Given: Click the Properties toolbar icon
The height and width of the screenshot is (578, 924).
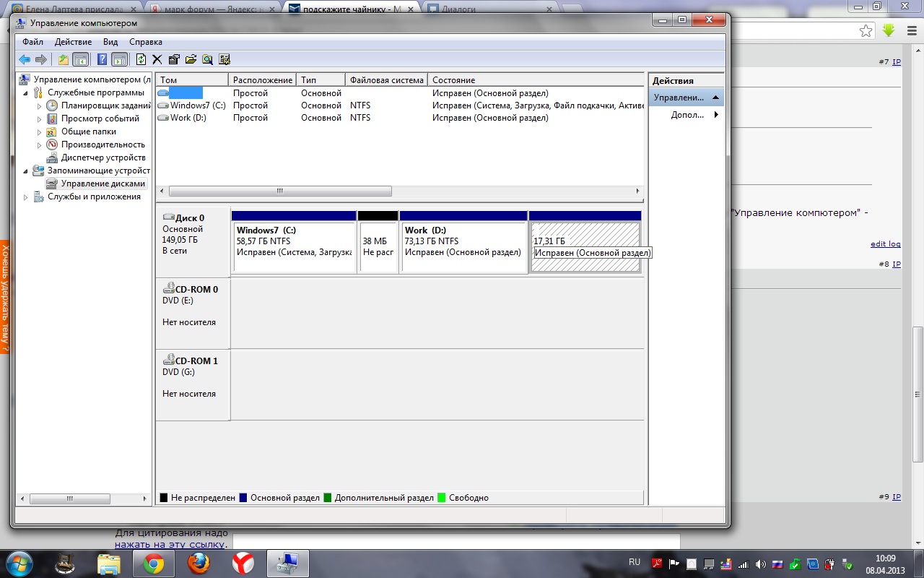Looking at the screenshot, I should tap(174, 60).
